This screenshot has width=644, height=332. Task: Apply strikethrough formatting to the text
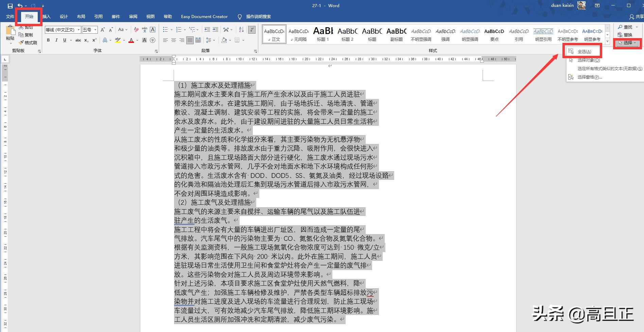tap(78, 40)
